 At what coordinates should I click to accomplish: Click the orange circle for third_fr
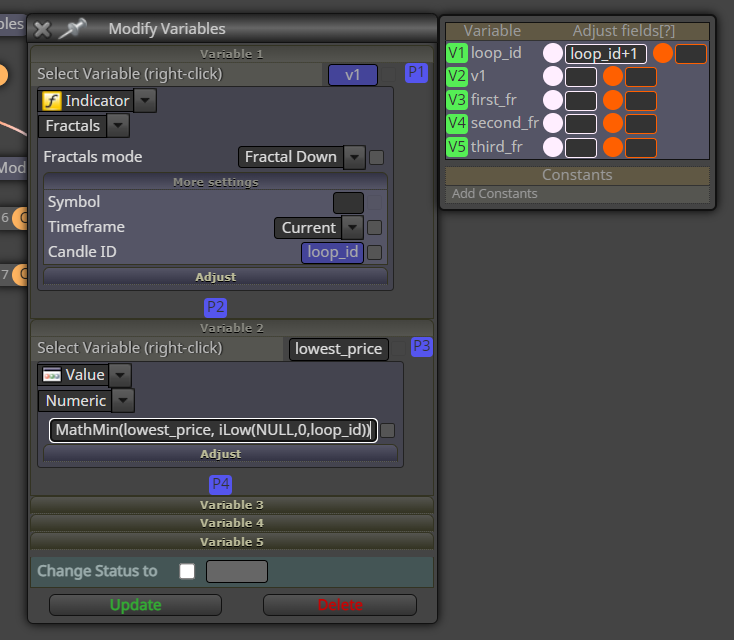pos(613,147)
